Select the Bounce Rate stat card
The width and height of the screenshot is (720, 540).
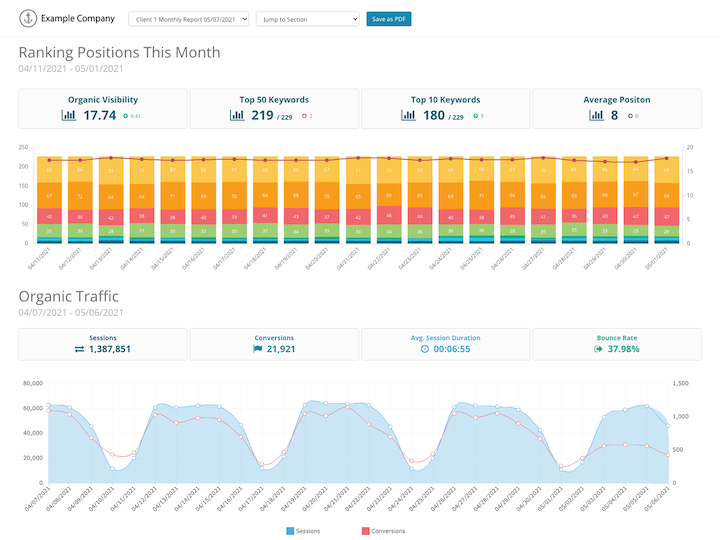616,343
